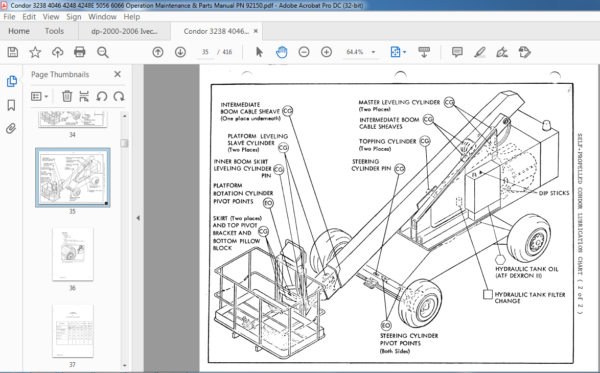Open the Bookmarks panel icon
600x373 pixels.
11,105
